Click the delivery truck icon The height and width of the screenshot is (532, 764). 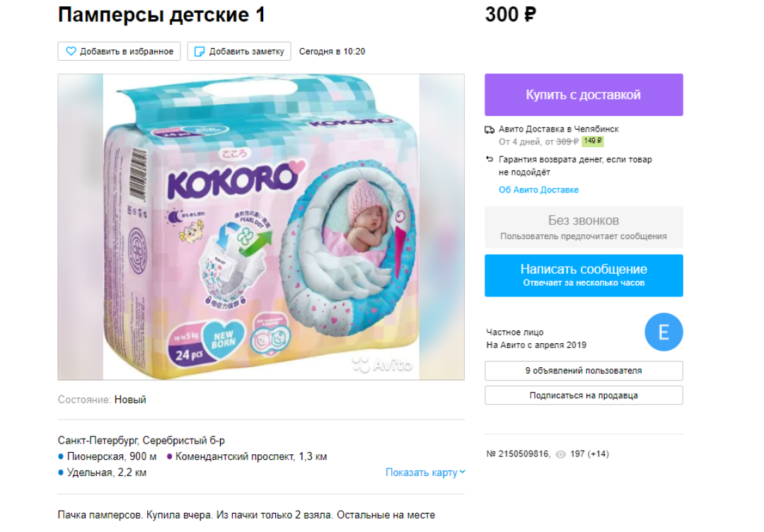pos(490,129)
